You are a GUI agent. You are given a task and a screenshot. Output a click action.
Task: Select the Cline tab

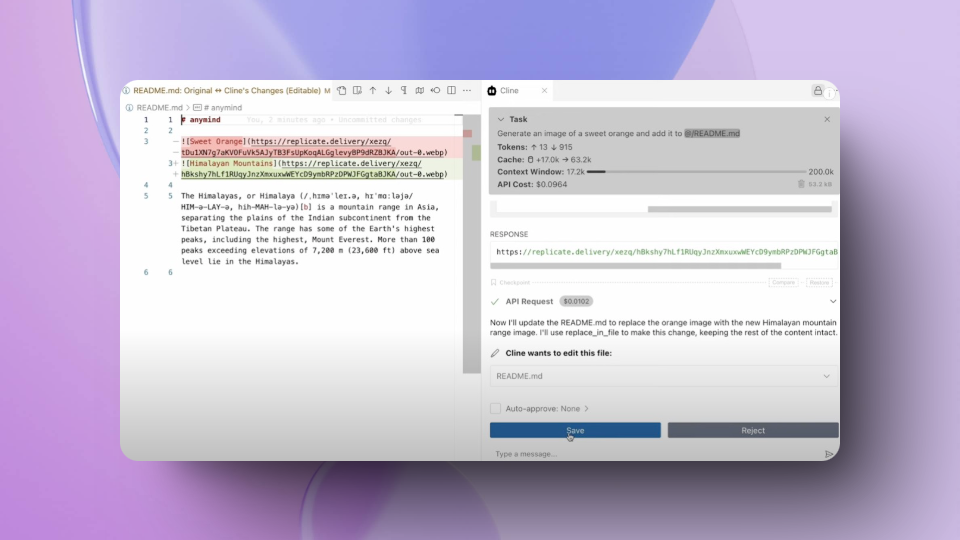click(509, 90)
